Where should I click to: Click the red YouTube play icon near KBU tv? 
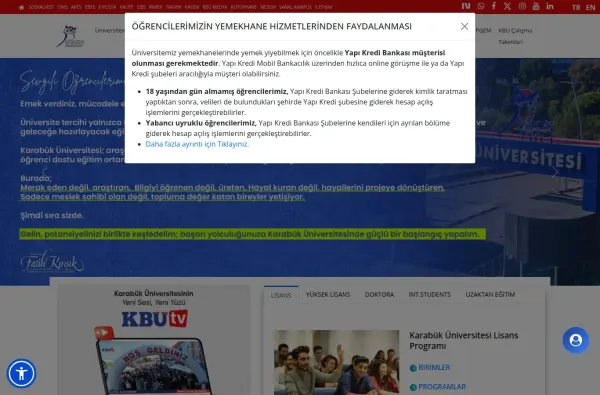tap(104, 332)
